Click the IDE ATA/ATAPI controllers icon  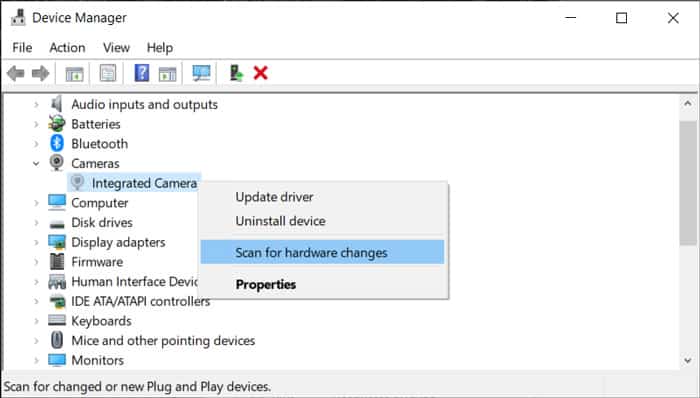57,302
